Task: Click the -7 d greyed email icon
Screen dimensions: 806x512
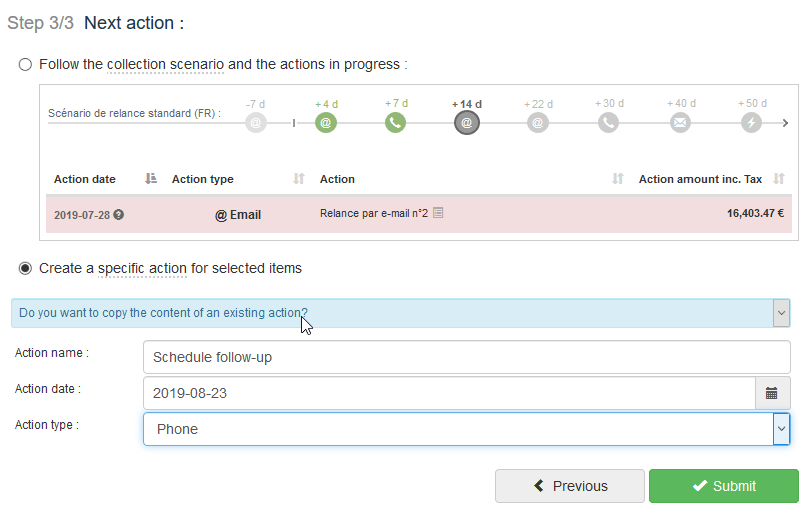Action: [256, 123]
